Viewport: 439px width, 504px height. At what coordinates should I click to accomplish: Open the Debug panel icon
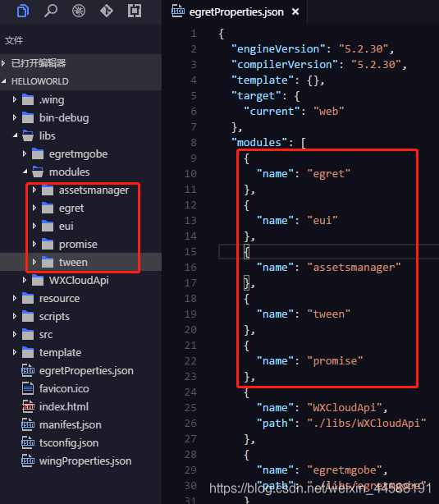[79, 11]
